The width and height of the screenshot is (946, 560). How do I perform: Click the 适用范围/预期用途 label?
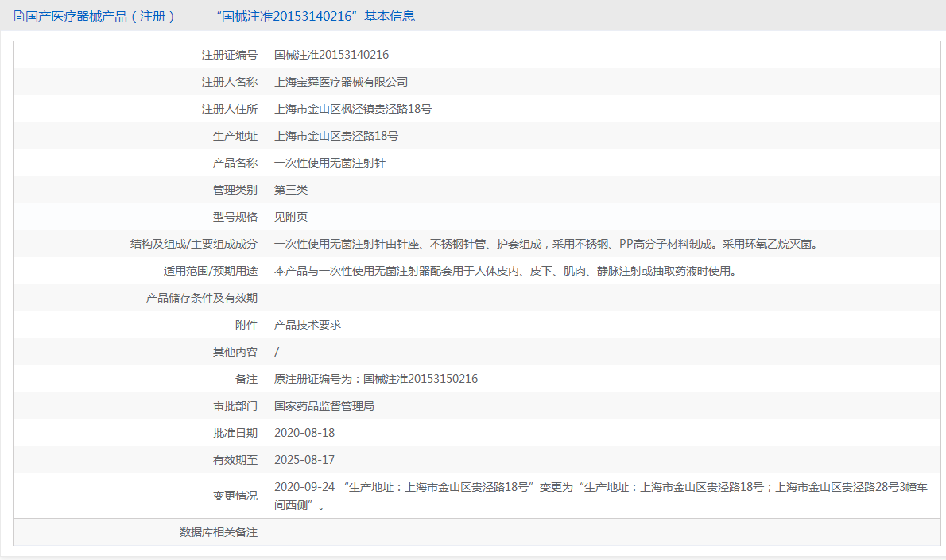point(210,271)
